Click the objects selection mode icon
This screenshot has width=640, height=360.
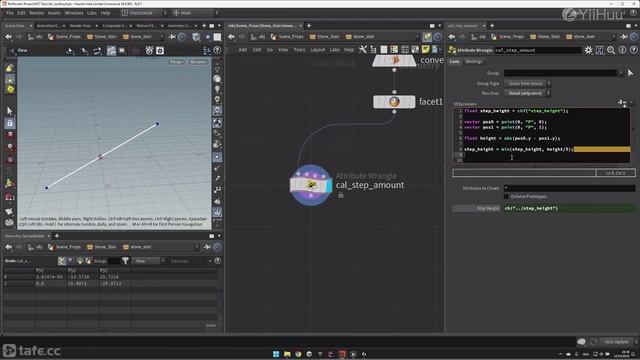tap(10, 69)
